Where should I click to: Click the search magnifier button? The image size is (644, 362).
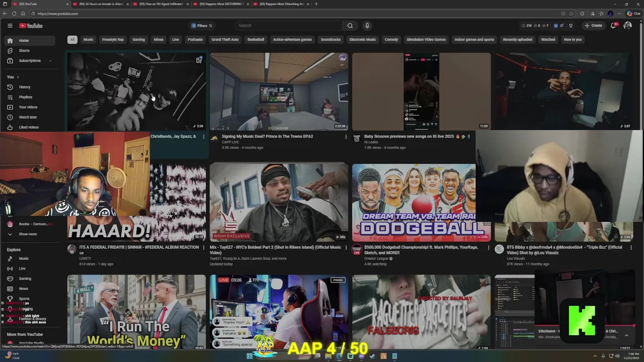(350, 26)
